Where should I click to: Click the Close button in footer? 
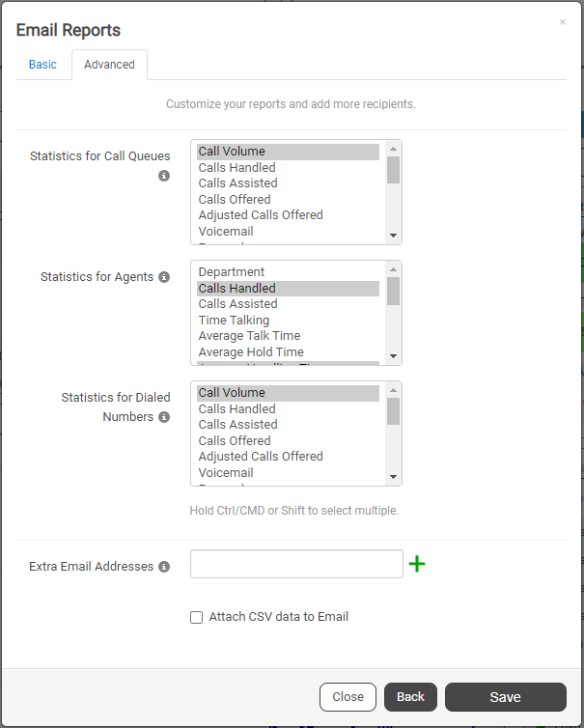coord(348,697)
